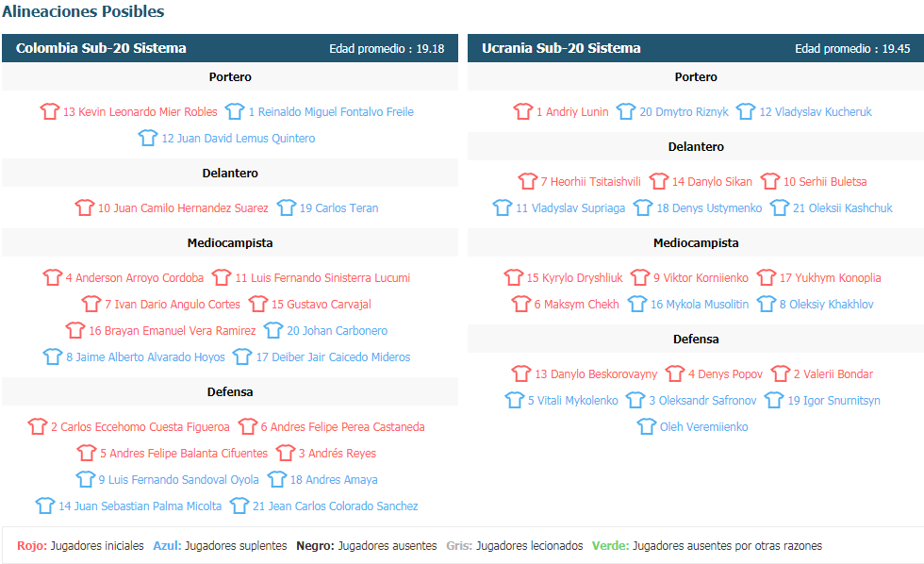Image resolution: width=924 pixels, height=564 pixels.
Task: Click the Mediocampista section title under Colombia
Action: (x=230, y=242)
